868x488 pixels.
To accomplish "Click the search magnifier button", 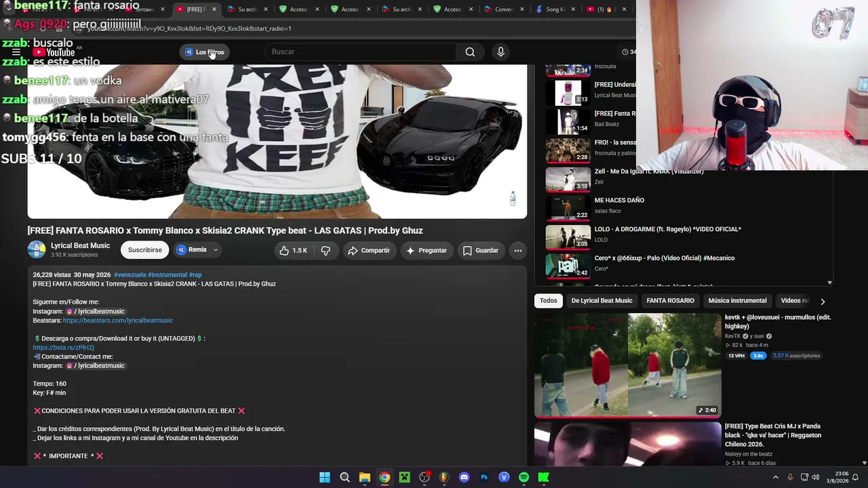I will pyautogui.click(x=470, y=52).
